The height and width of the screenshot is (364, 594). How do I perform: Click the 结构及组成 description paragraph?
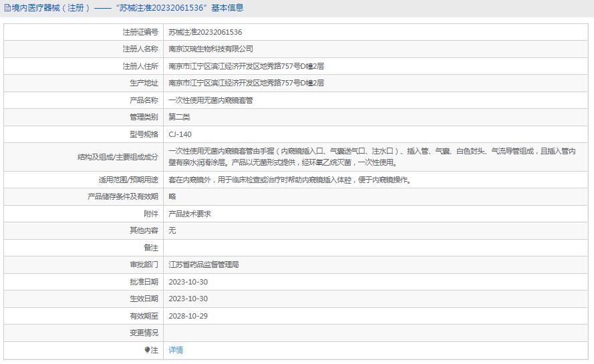[x=372, y=157]
